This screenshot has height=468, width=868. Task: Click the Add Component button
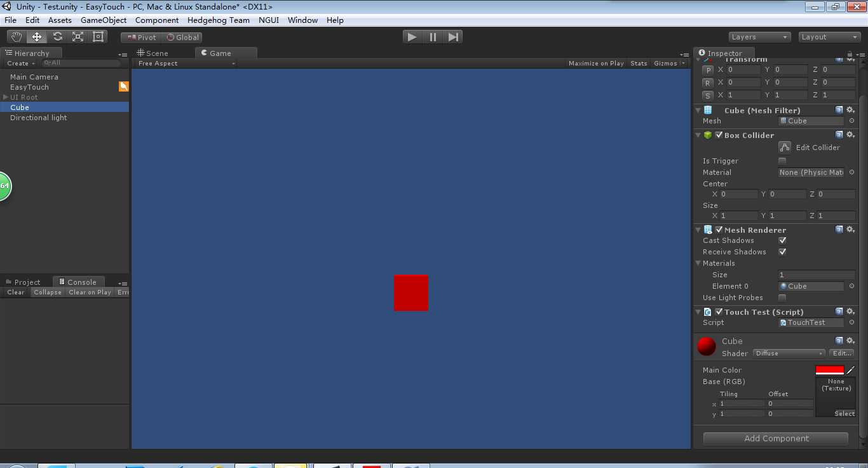776,438
